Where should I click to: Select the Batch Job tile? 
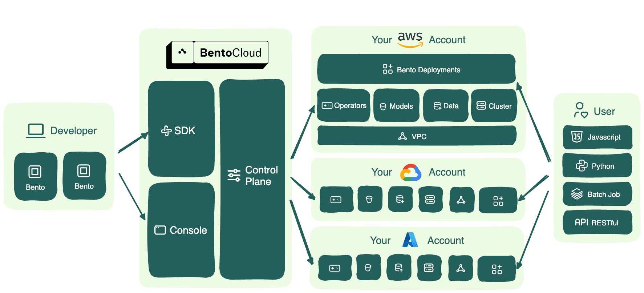(x=597, y=194)
